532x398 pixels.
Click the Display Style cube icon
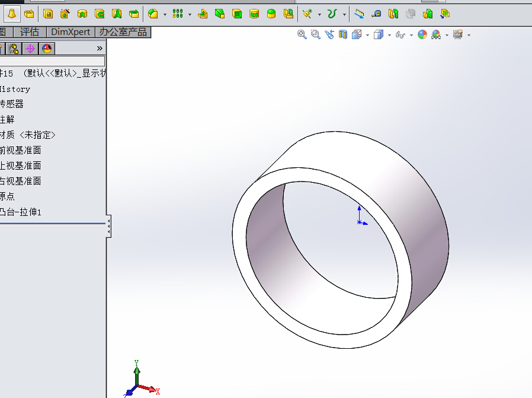pos(379,34)
